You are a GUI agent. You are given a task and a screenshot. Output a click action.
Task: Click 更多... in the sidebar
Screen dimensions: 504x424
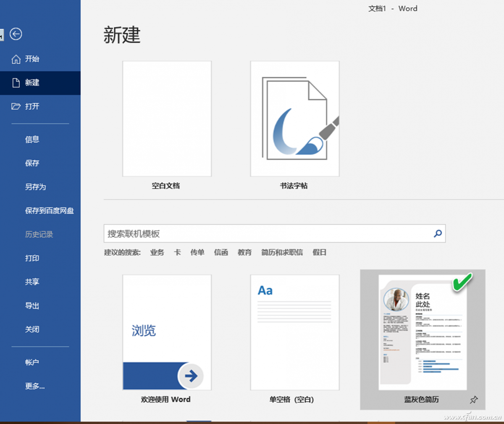point(35,386)
